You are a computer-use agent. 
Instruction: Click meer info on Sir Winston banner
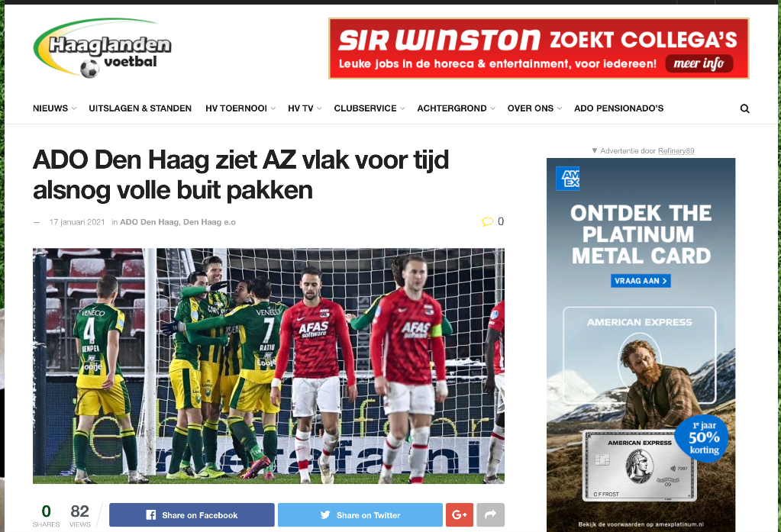(x=699, y=63)
